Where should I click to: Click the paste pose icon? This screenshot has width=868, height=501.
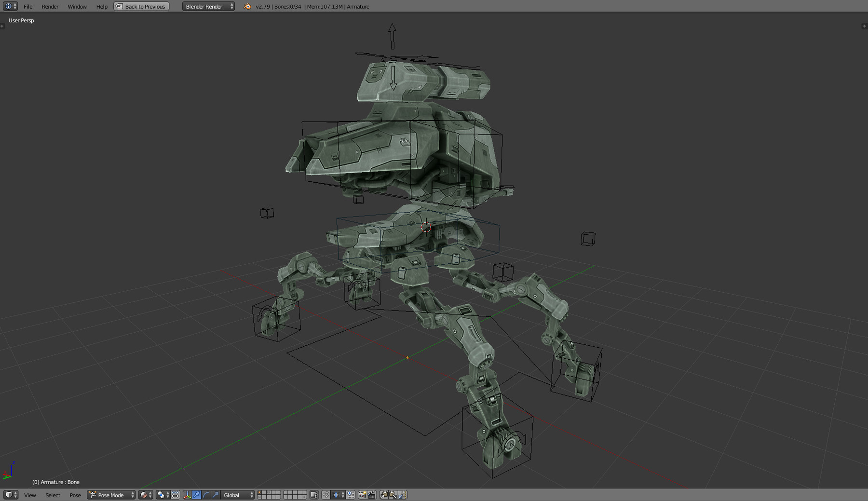pos(393,495)
